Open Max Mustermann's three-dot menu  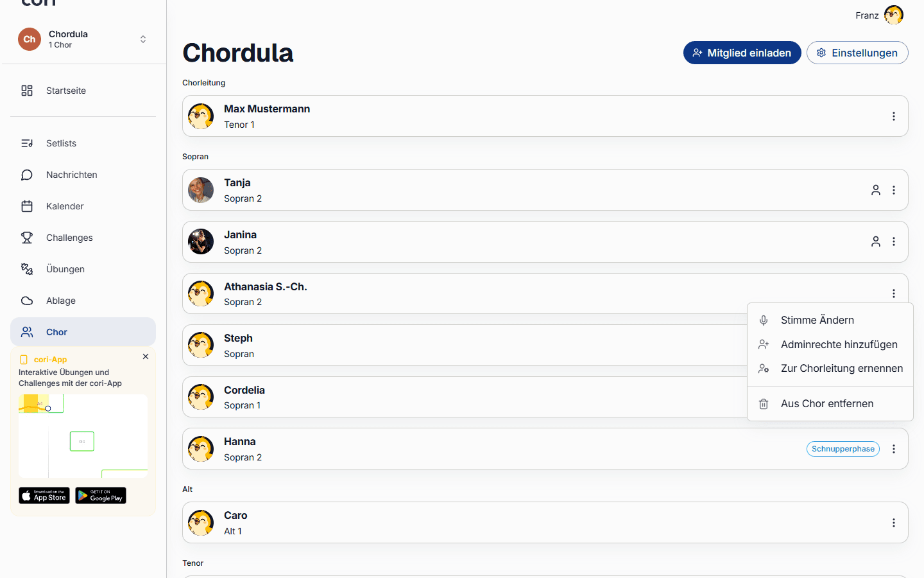coord(893,116)
